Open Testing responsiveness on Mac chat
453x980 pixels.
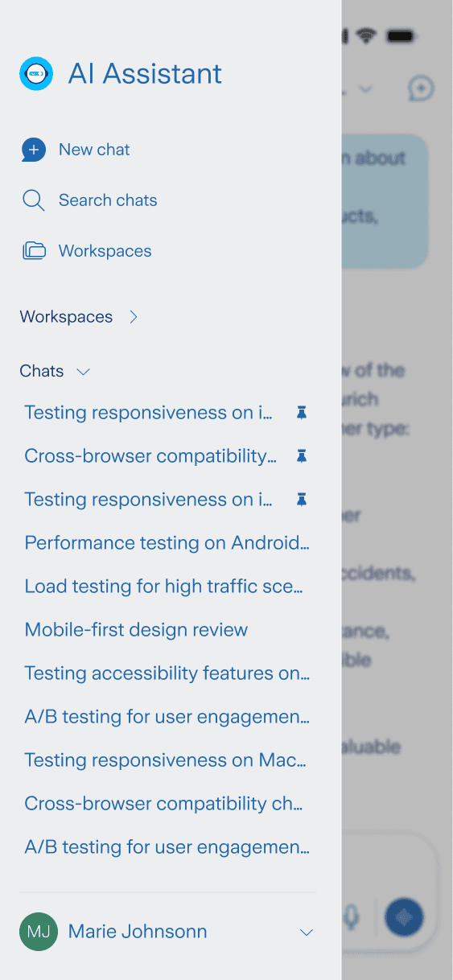click(x=166, y=760)
